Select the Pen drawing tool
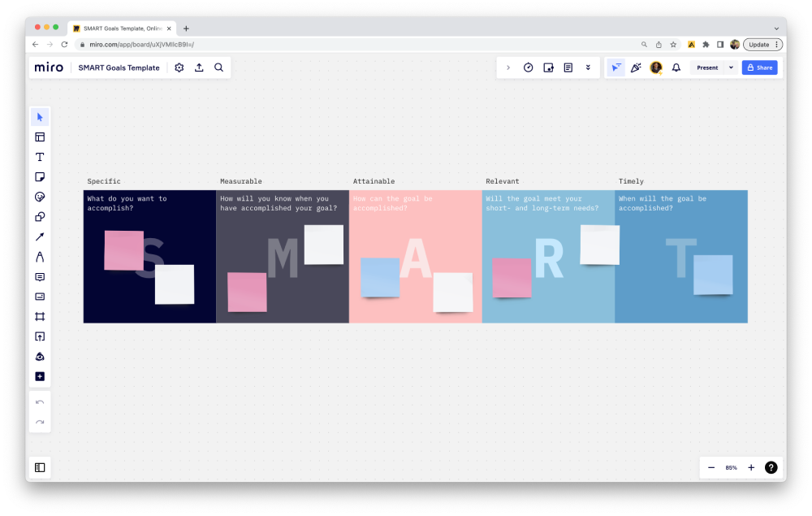 click(40, 257)
